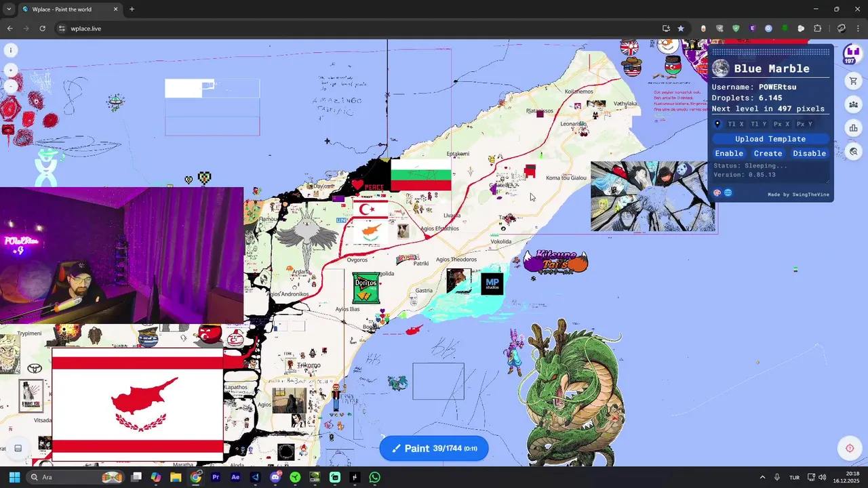Click the Kitsune Tails artwork on the map
Screen dimensions: 868x488
(x=555, y=262)
